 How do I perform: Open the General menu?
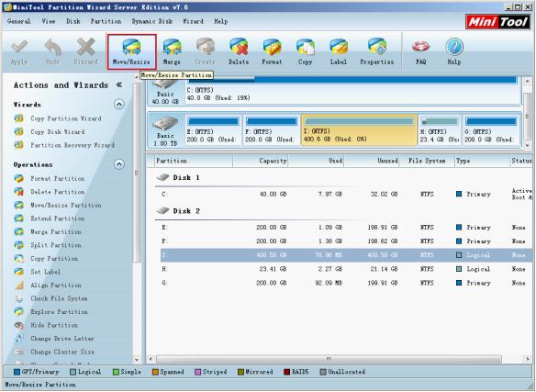[18, 21]
